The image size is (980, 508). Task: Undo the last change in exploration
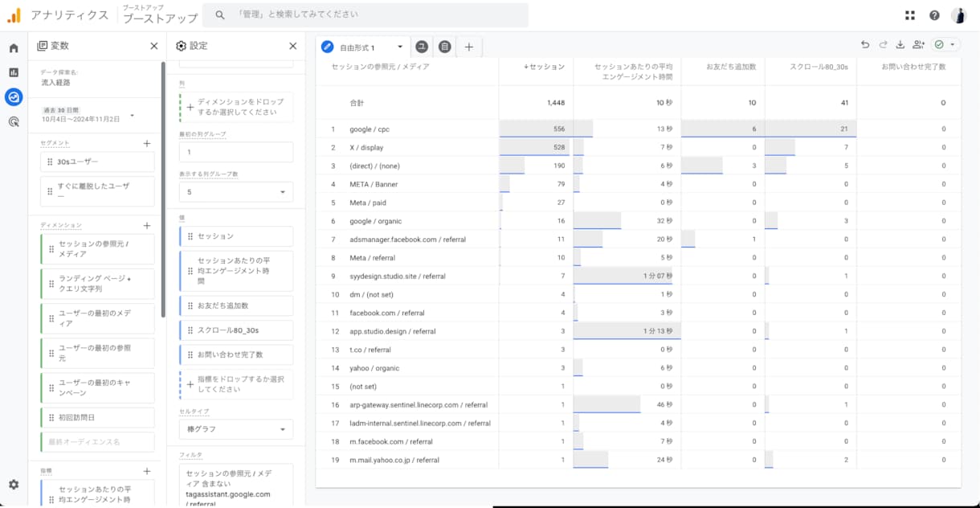(x=864, y=45)
